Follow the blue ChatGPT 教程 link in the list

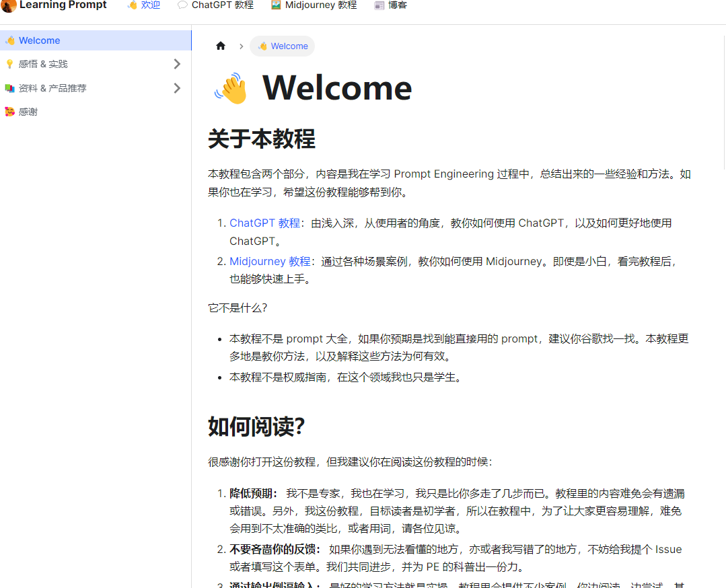pyautogui.click(x=264, y=223)
